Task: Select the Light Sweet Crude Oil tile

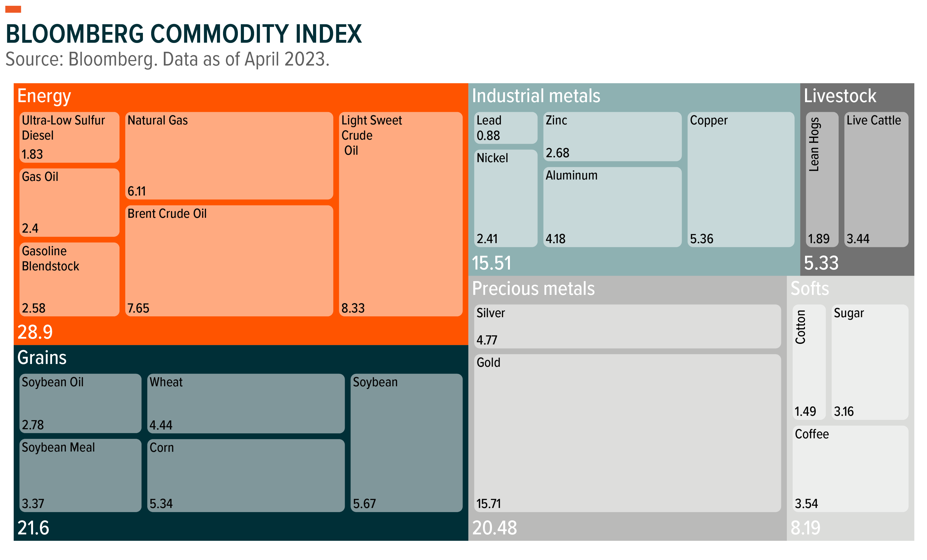Action: 401,214
